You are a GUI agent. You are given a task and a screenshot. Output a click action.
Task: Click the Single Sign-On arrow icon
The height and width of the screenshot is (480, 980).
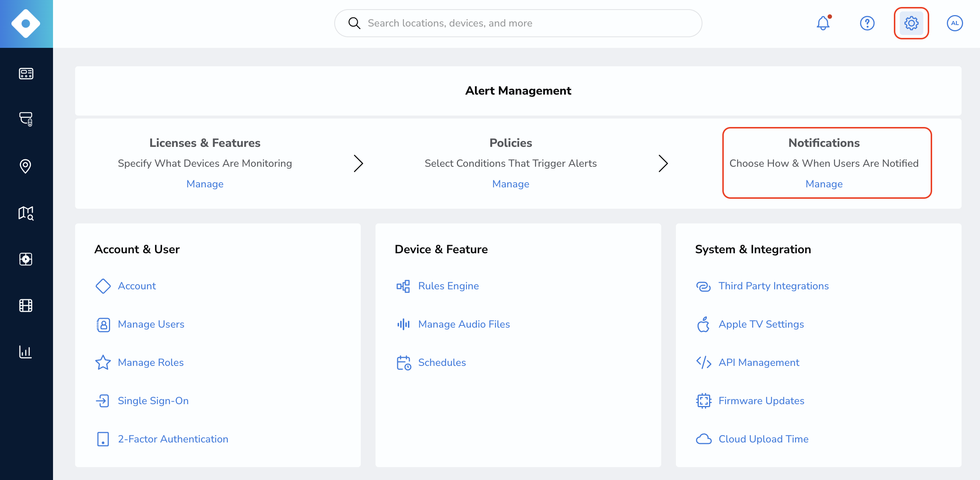[x=103, y=401]
